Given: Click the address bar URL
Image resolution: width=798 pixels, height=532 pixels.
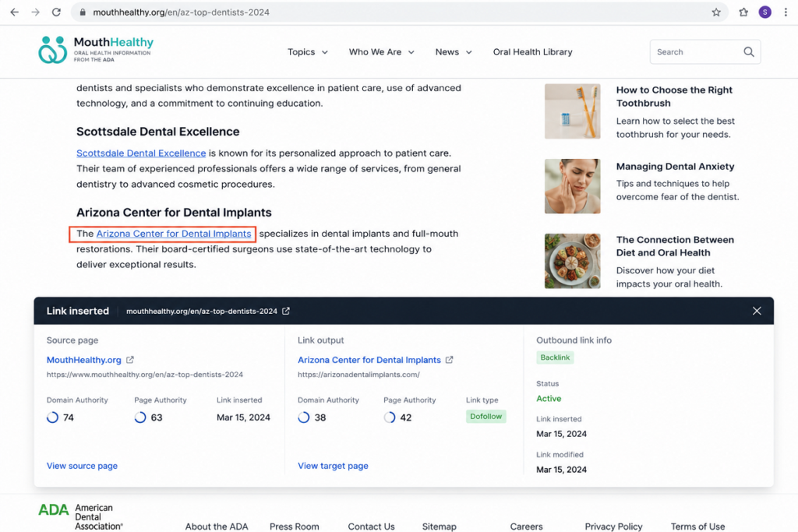Looking at the screenshot, I should pyautogui.click(x=181, y=12).
